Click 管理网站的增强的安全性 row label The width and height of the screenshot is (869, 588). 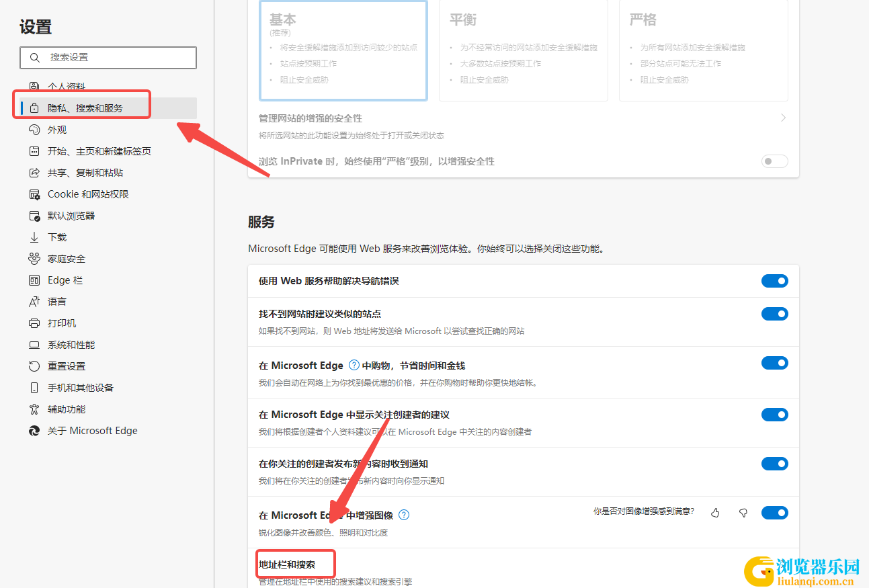(311, 118)
